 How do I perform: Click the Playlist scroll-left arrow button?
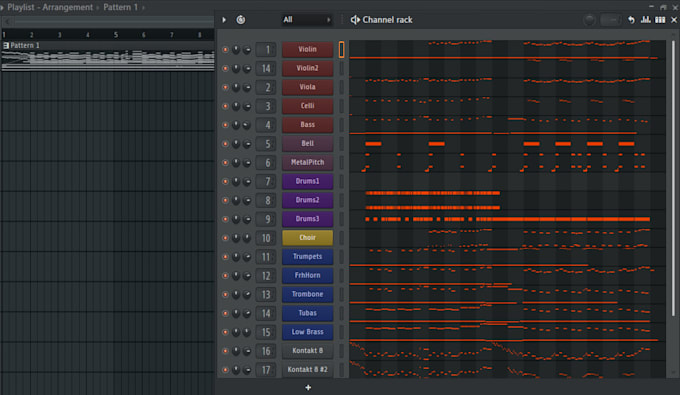(7, 21)
